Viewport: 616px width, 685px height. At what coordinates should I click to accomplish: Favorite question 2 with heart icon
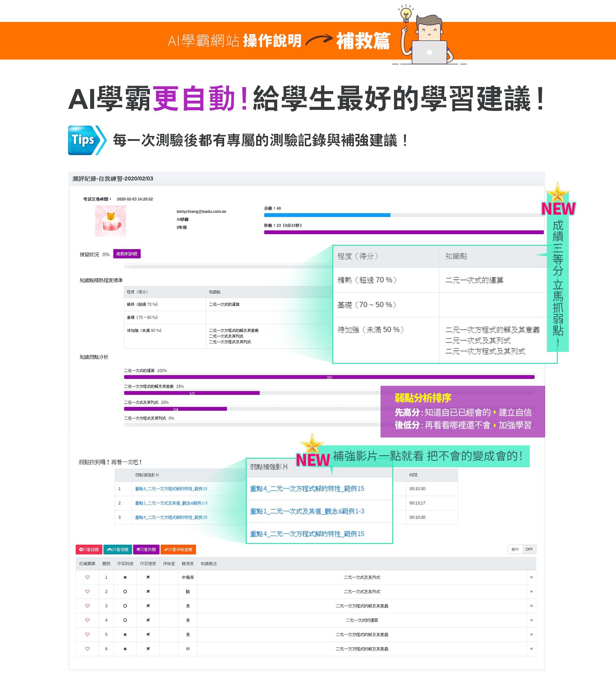pos(87,592)
